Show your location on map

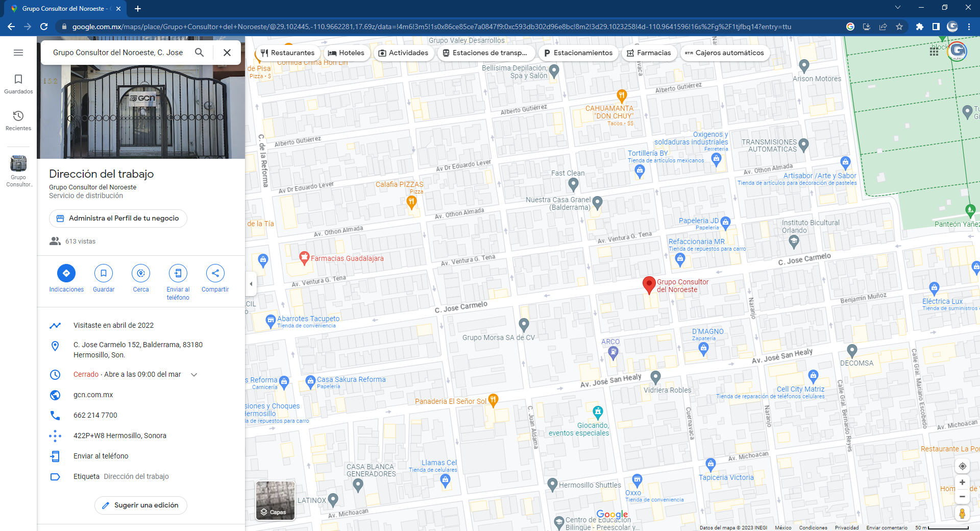(x=962, y=466)
